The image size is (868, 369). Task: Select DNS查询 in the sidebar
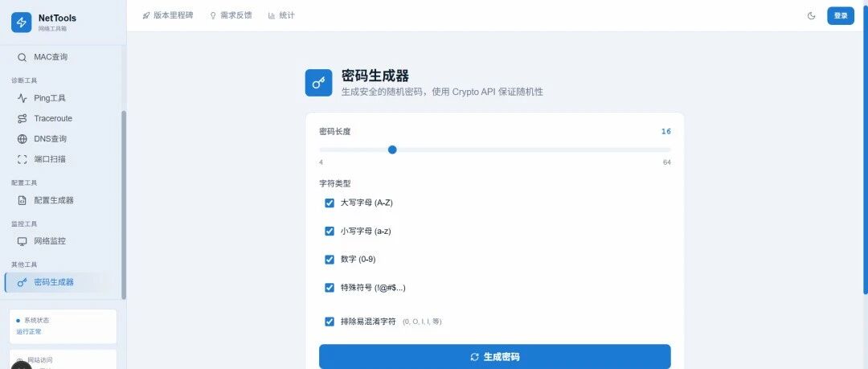click(63, 139)
